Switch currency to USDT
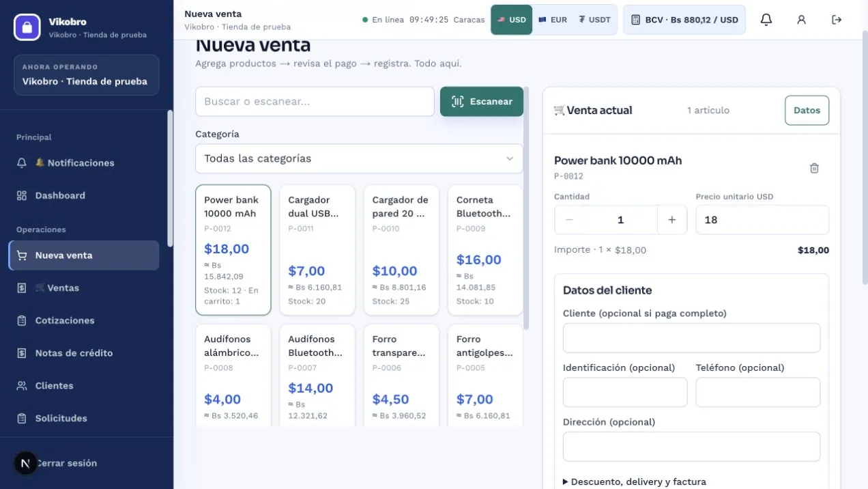This screenshot has height=489, width=868. (x=594, y=20)
